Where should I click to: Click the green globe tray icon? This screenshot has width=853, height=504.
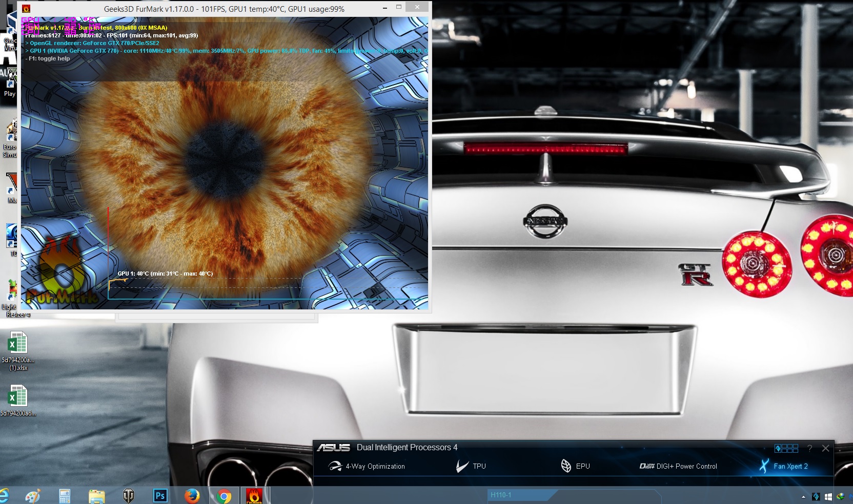(841, 496)
